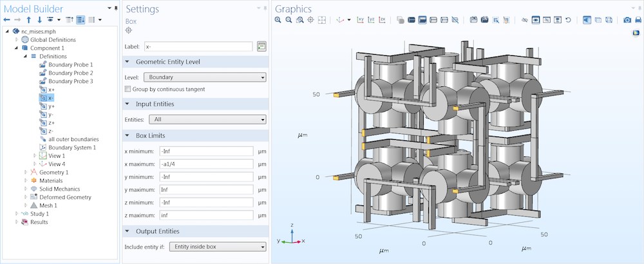This screenshot has width=644, height=264.
Task: Click the move node up arrow
Action: 28,20
